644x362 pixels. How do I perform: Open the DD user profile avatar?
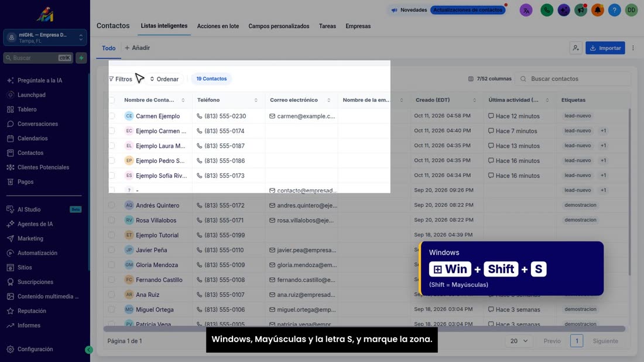point(631,11)
